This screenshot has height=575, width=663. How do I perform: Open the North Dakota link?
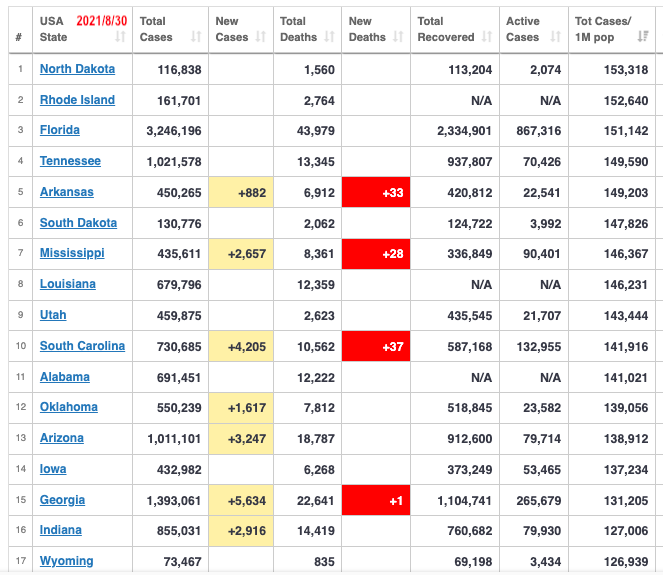pyautogui.click(x=77, y=69)
